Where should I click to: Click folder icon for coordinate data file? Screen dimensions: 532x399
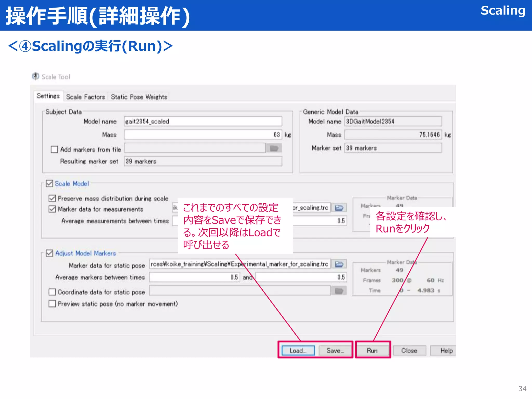click(339, 291)
